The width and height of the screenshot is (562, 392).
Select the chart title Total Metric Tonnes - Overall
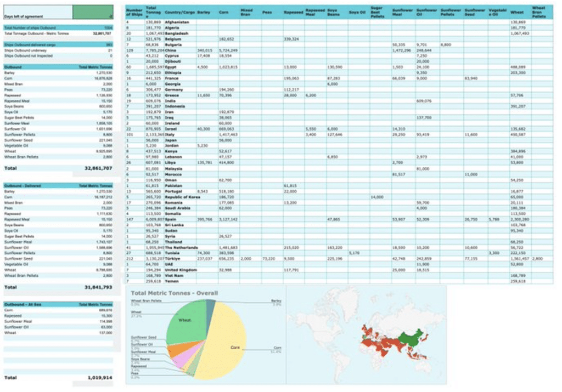point(174,293)
